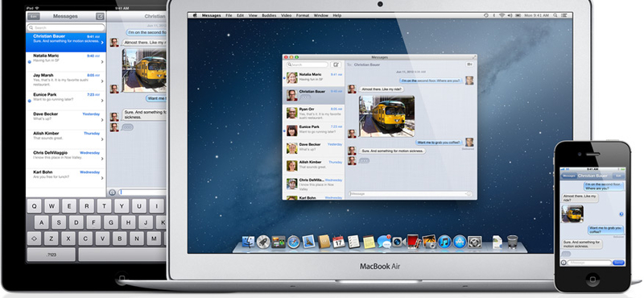The height and width of the screenshot is (298, 644).
Task: Tap Edit button on iPad Messages list
Action: 34,16
